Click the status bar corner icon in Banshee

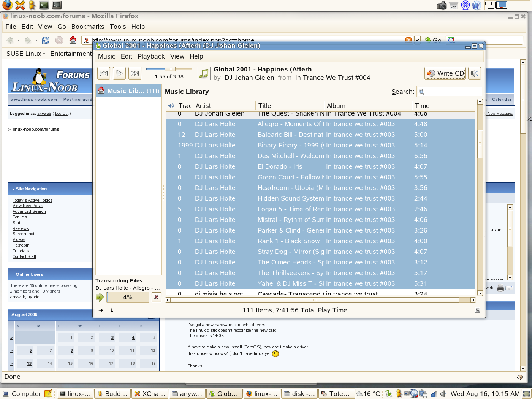tap(478, 310)
